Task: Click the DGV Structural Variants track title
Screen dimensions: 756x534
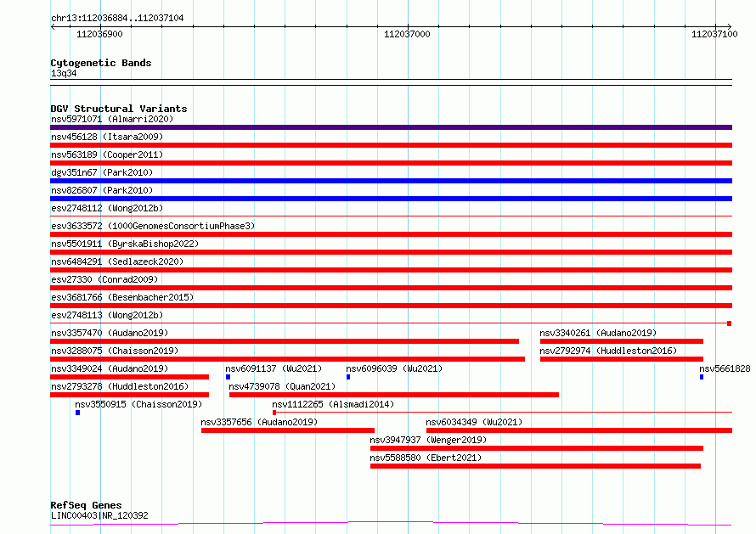Action: tap(119, 109)
